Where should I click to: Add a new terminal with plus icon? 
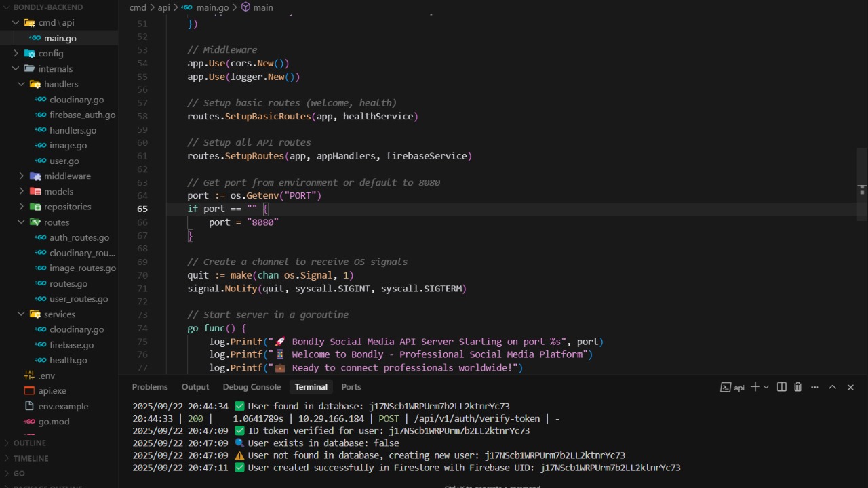point(755,387)
